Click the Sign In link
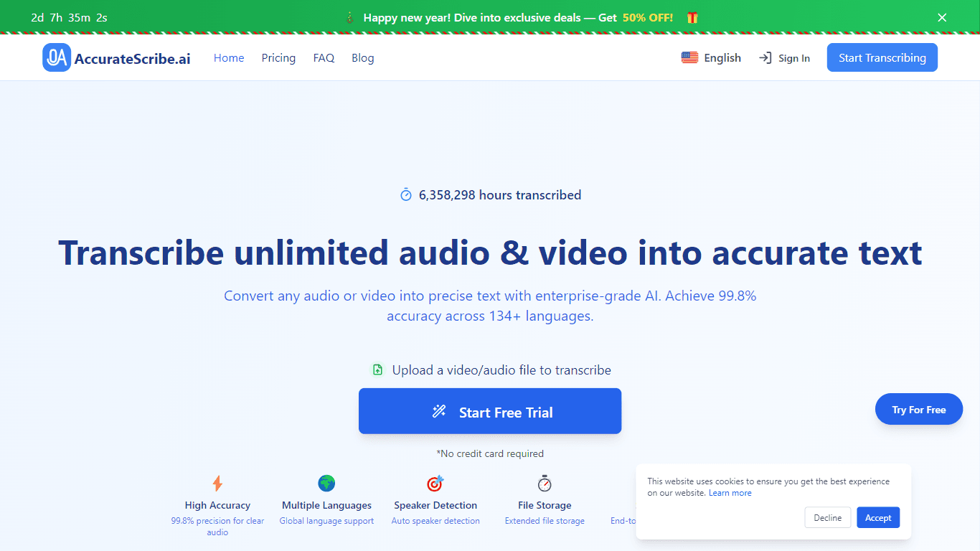This screenshot has width=980, height=551. click(784, 58)
